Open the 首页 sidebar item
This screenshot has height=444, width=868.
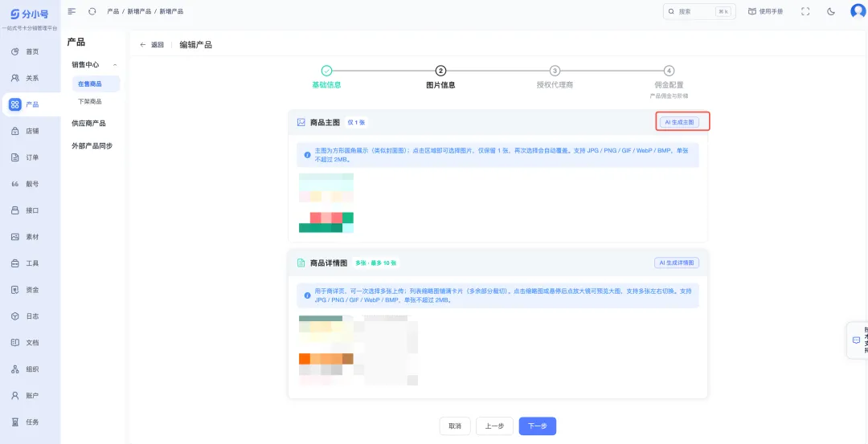pyautogui.click(x=30, y=51)
